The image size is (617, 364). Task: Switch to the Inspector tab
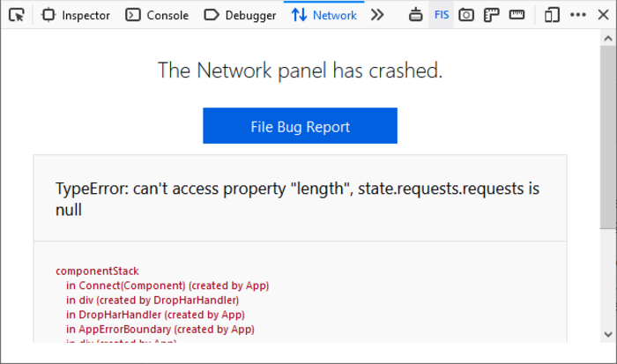click(76, 15)
